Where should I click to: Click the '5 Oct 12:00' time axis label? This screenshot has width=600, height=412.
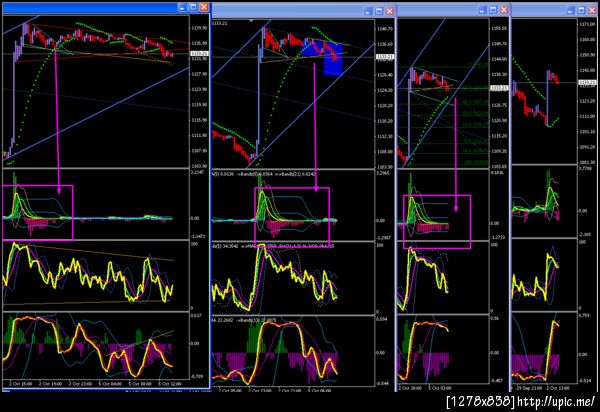pyautogui.click(x=170, y=383)
